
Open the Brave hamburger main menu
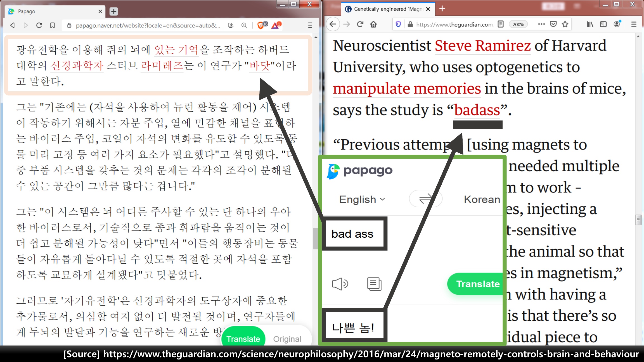pos(310,25)
